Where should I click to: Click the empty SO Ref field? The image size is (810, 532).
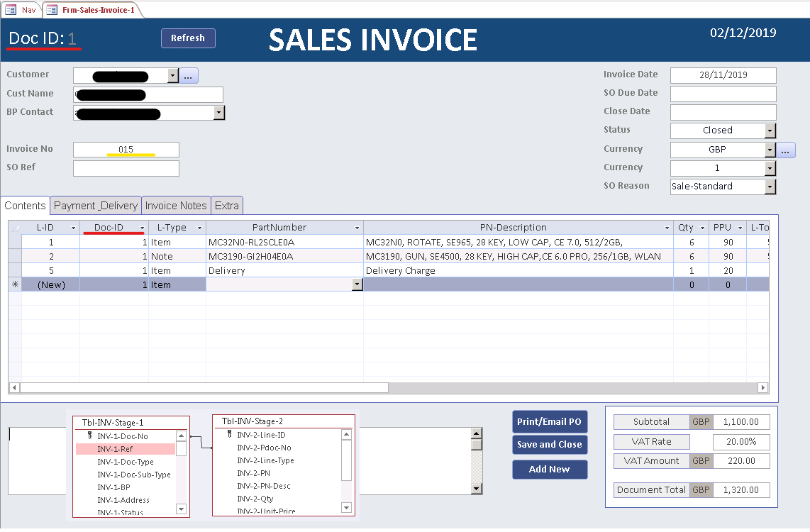click(126, 168)
